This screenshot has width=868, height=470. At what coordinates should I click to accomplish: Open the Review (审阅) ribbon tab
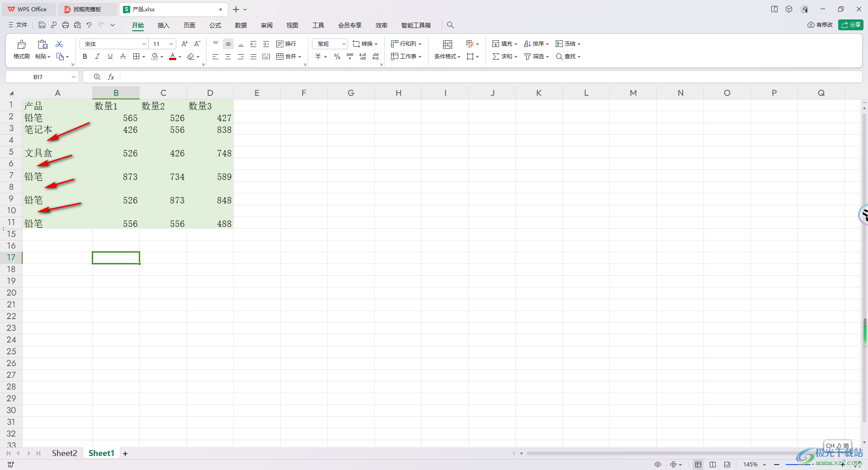click(267, 25)
